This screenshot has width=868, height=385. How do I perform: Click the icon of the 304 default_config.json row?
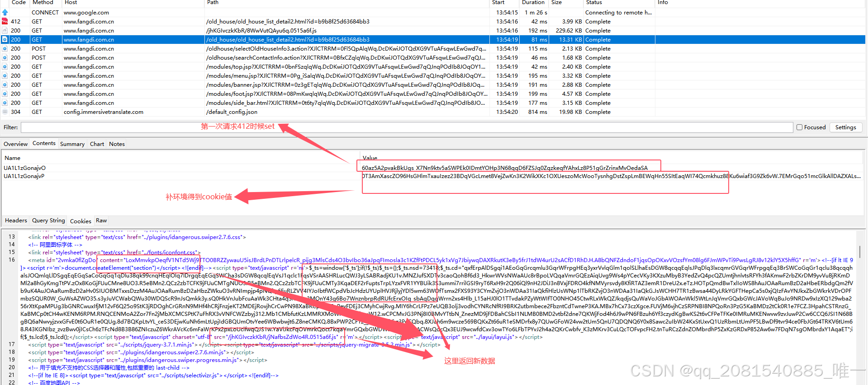coord(5,112)
